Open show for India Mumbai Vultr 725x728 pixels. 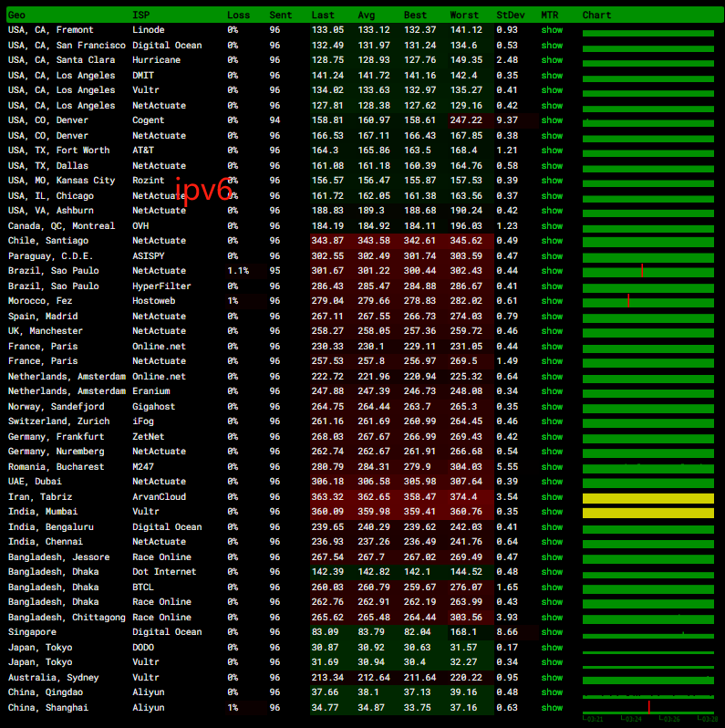552,512
